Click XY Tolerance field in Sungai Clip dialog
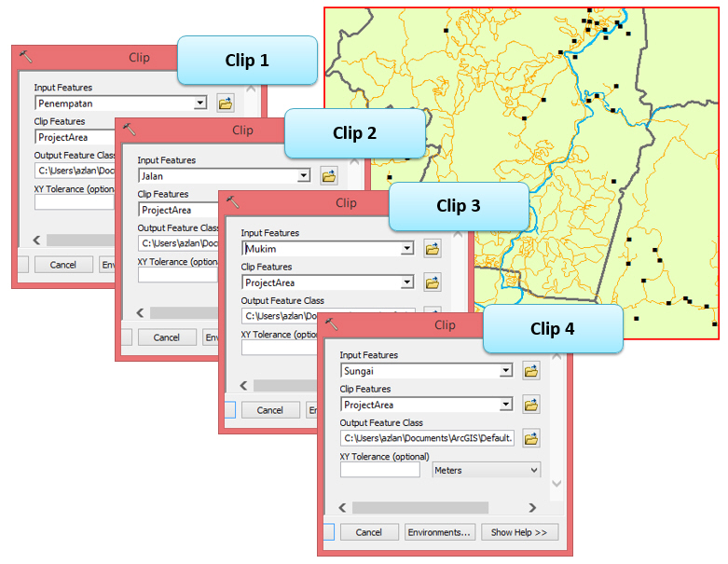This screenshot has height=564, width=728. (x=380, y=470)
